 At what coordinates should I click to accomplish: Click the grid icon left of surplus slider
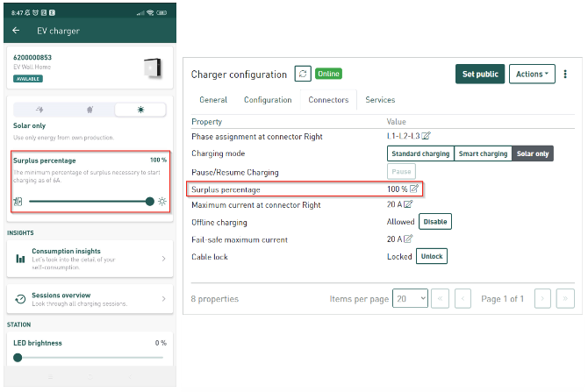18,202
